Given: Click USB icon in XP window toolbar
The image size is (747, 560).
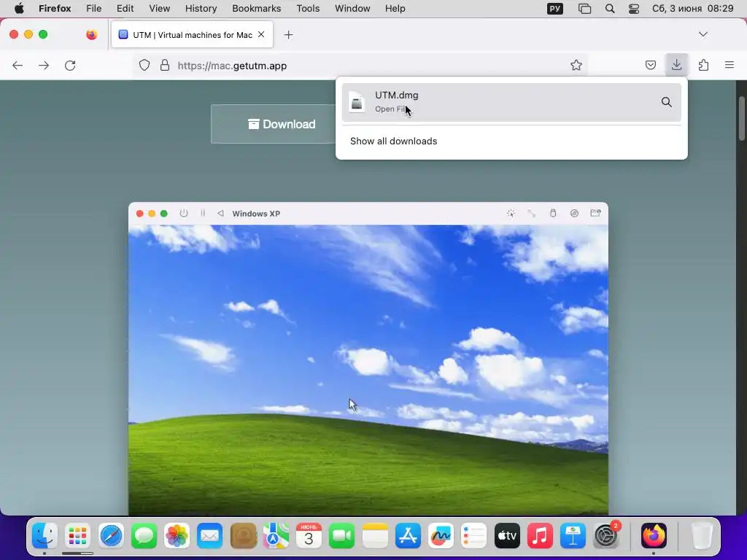Looking at the screenshot, I should pos(553,214).
